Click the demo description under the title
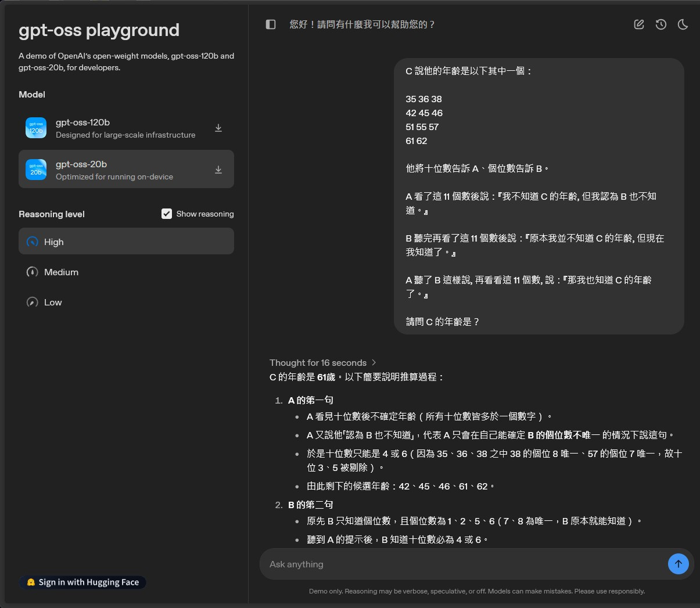 point(126,62)
